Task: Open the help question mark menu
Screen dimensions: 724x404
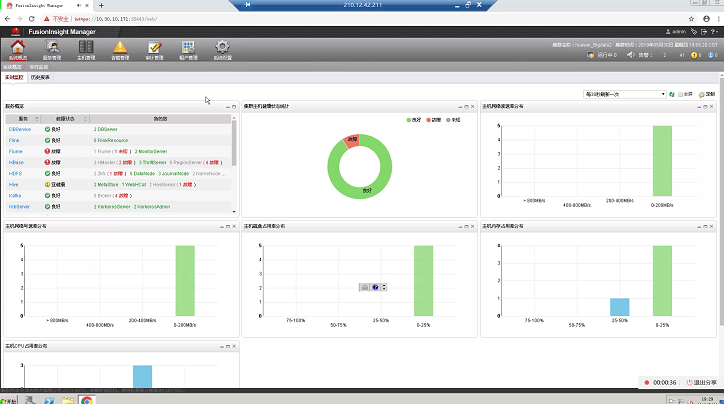Action: click(x=714, y=32)
